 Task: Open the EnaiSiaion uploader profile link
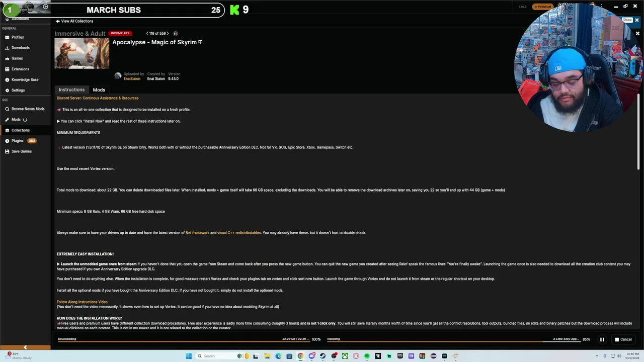[132, 78]
